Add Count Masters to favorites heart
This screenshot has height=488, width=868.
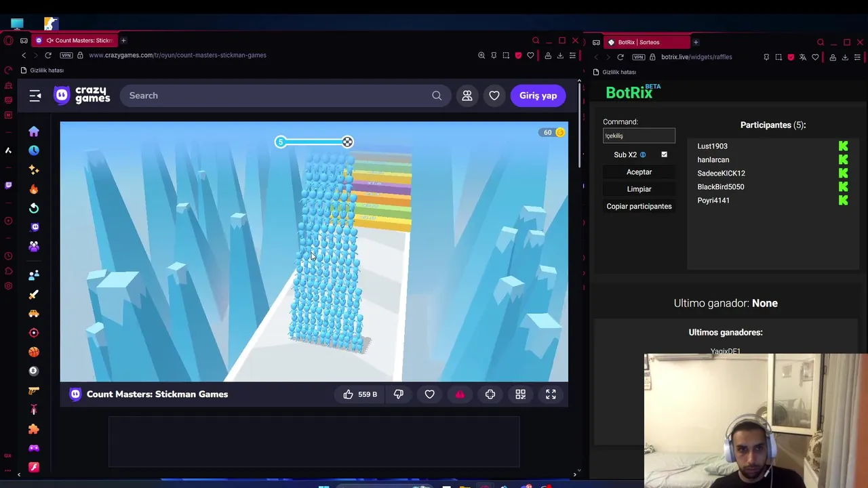430,394
